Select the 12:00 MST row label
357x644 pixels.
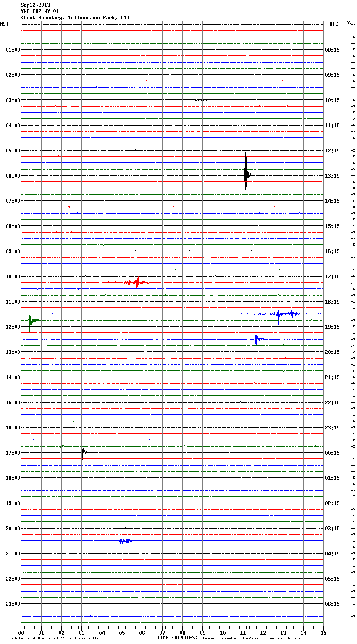click(13, 327)
